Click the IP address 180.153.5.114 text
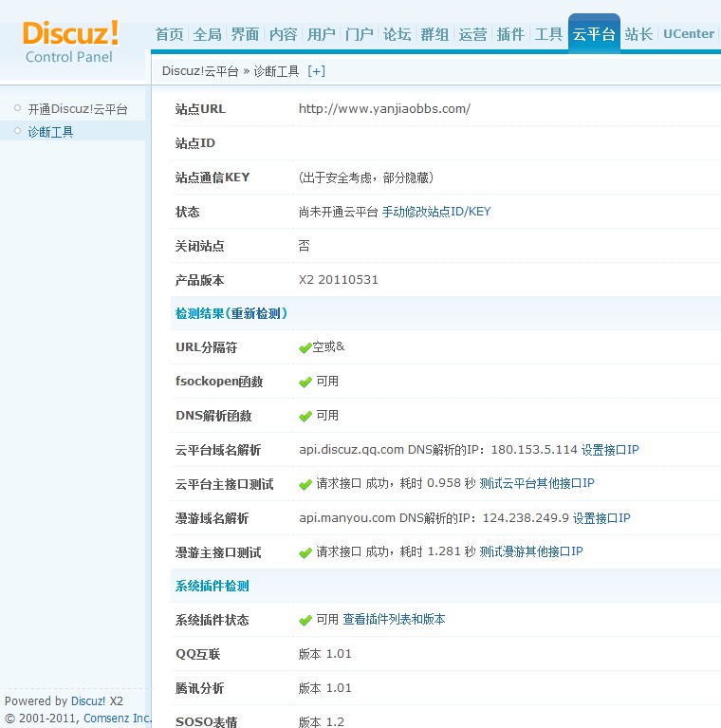The width and height of the screenshot is (721, 728). pos(534,450)
